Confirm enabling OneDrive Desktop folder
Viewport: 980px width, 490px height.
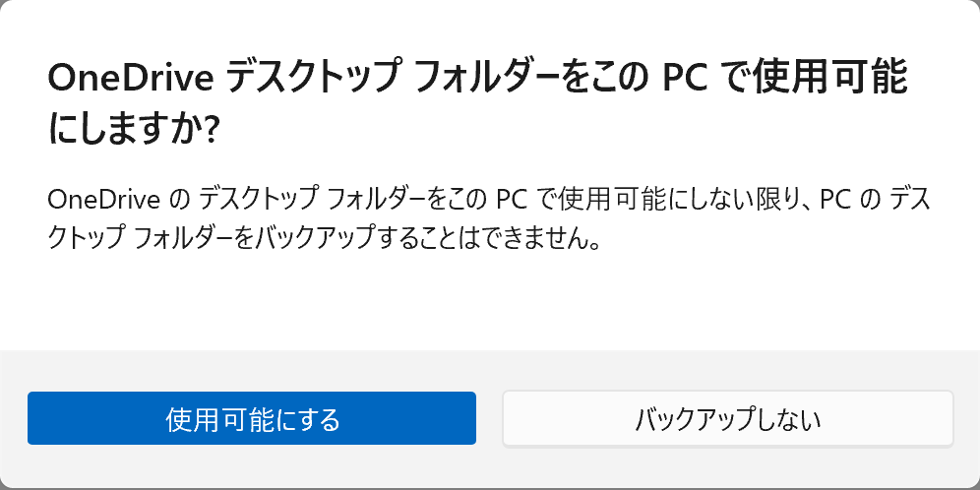tap(252, 418)
